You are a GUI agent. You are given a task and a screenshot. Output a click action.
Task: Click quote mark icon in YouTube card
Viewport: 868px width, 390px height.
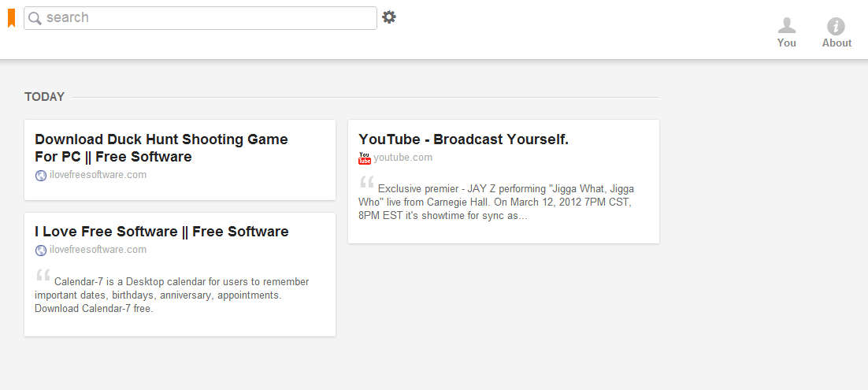[x=366, y=183]
